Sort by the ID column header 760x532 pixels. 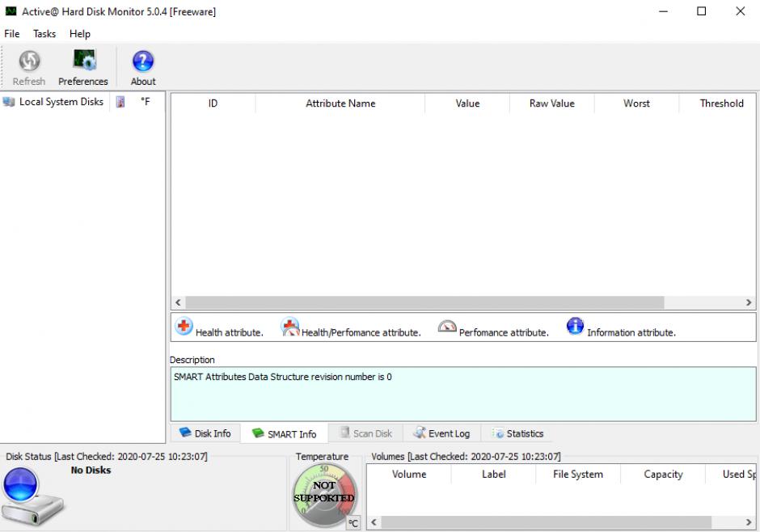213,103
